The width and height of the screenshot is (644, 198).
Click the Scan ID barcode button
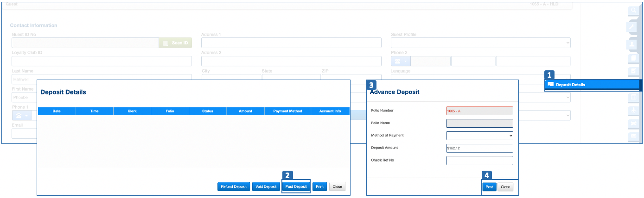click(x=175, y=43)
